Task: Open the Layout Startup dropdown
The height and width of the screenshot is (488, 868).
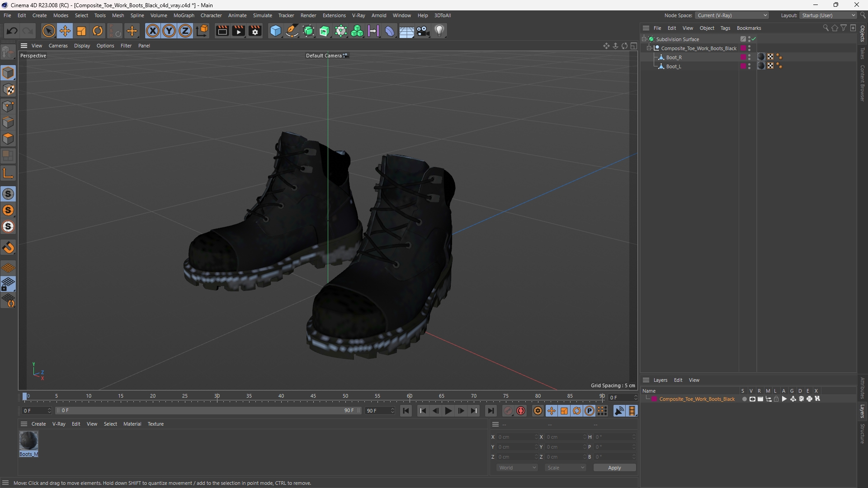Action: pos(828,15)
